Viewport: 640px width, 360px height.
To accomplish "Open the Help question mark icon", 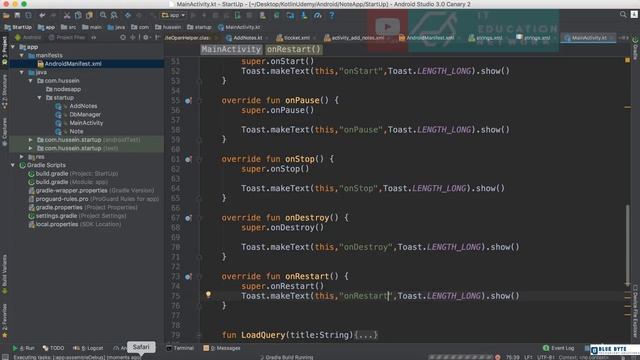I will coord(331,16).
